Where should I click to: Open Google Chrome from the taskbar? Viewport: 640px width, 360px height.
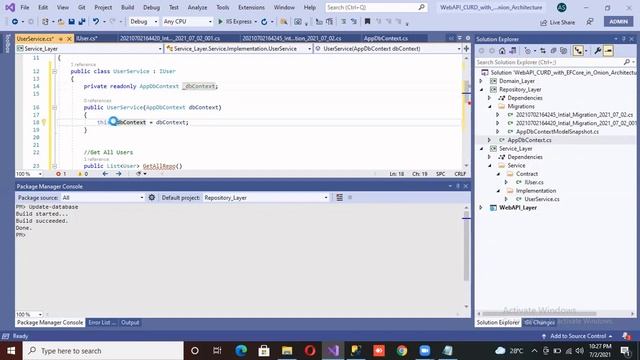click(402, 351)
